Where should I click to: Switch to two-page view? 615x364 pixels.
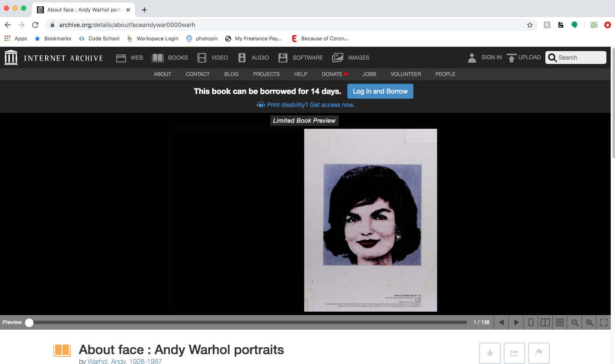[x=545, y=322]
